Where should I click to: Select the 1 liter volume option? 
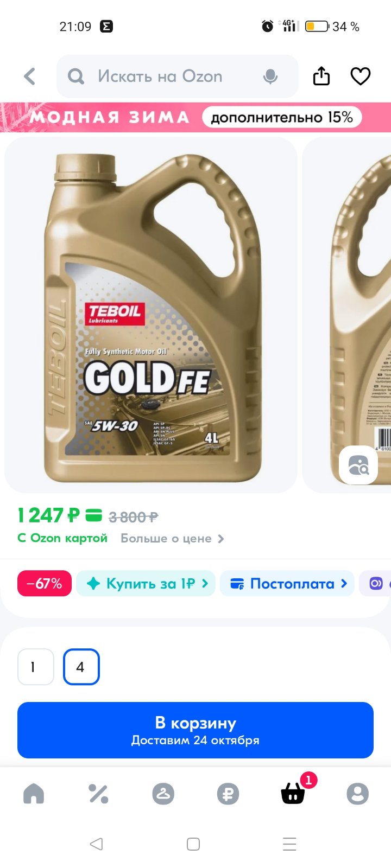tap(36, 667)
